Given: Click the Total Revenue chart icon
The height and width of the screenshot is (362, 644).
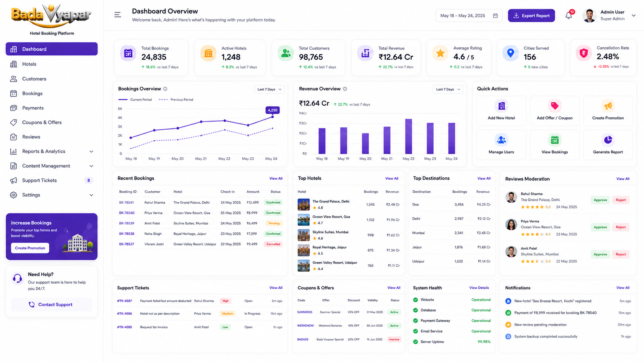Looking at the screenshot, I should tap(365, 53).
